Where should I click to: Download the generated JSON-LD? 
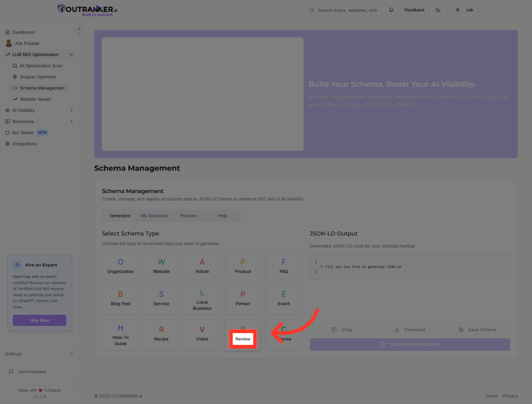[x=410, y=330]
